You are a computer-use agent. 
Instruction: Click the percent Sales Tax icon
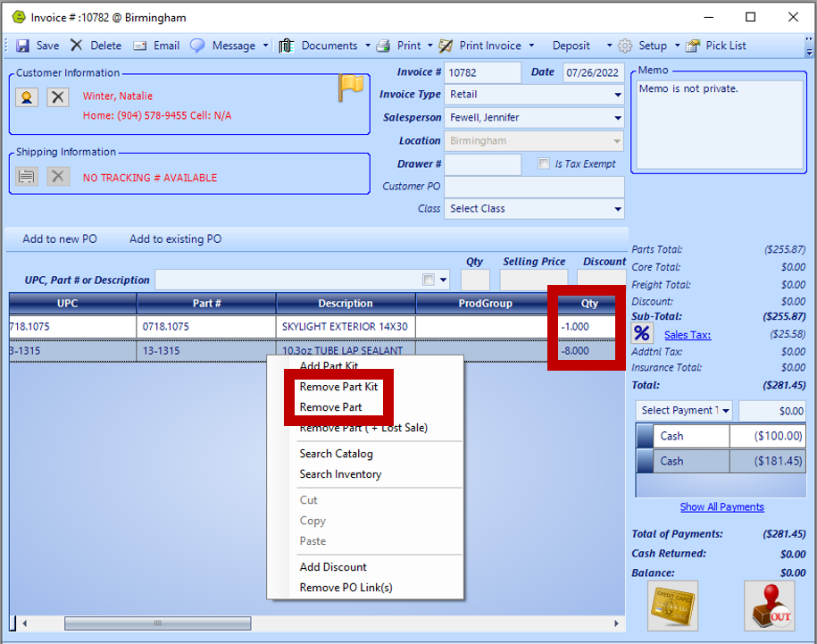[x=642, y=333]
